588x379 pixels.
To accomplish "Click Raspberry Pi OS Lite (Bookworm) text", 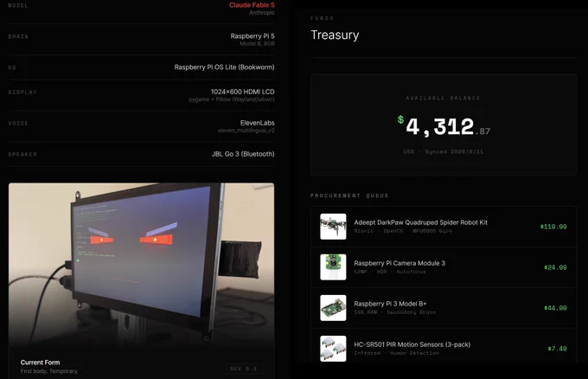I will point(224,67).
